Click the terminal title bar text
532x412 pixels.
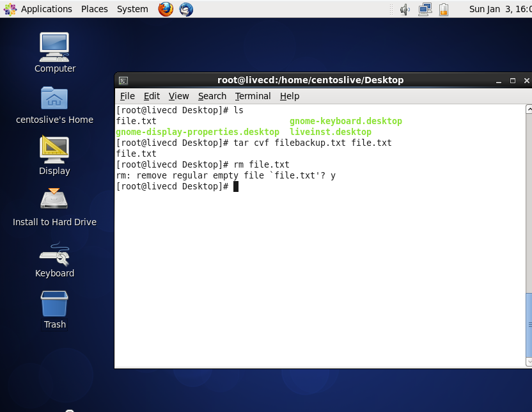tap(311, 80)
